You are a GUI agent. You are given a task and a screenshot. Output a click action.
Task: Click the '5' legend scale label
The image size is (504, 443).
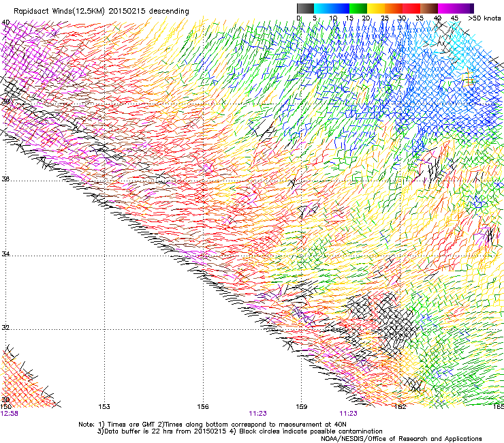point(315,18)
